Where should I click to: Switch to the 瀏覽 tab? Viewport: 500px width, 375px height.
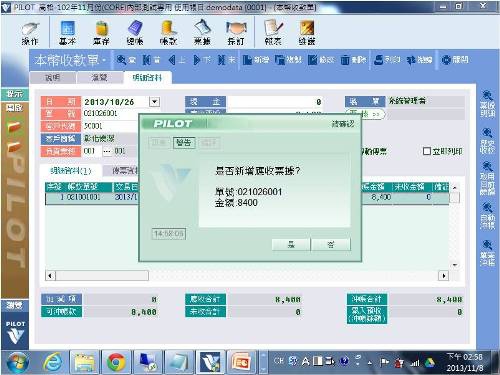[99, 77]
